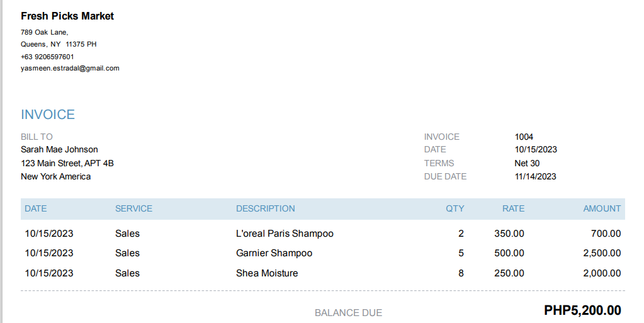Click the SERVICE column header
Screen dimensions: 644x323
(133, 208)
